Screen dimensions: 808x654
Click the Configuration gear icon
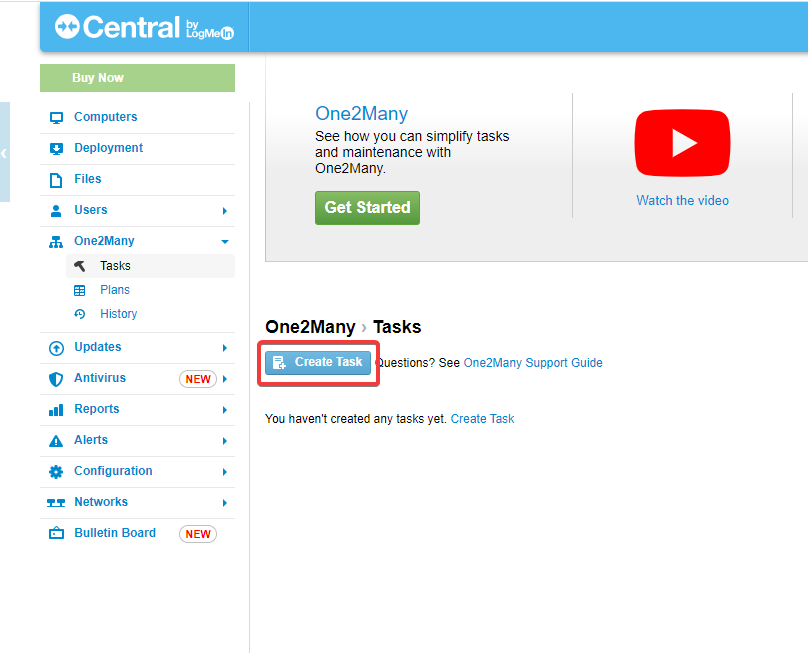tap(56, 472)
